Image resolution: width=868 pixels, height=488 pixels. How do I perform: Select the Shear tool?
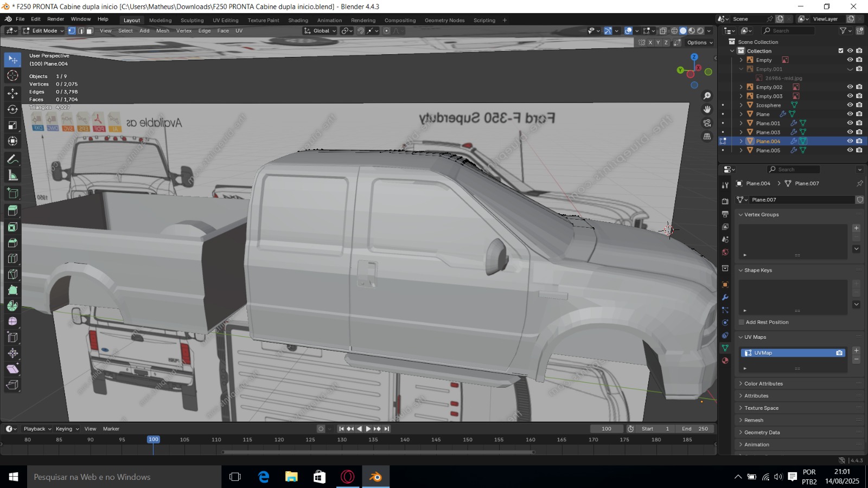(12, 369)
